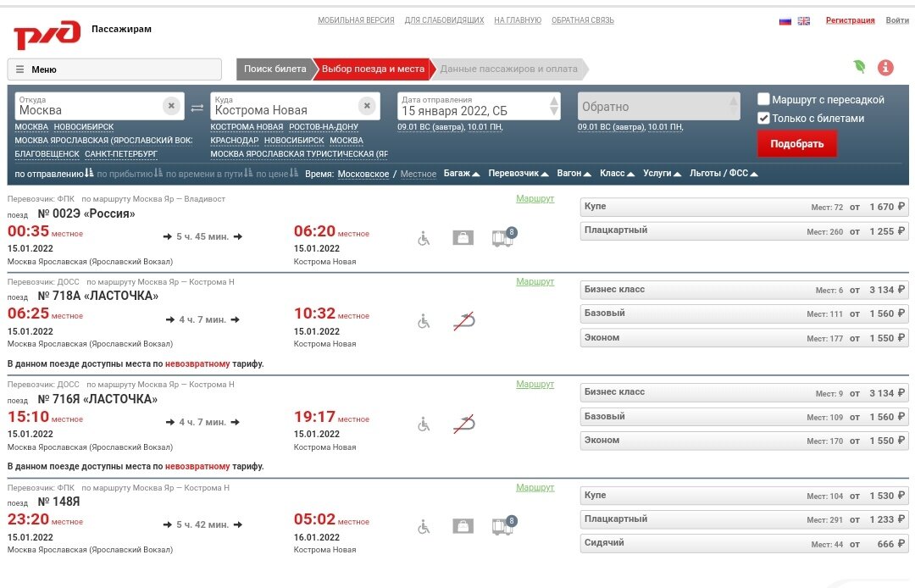Click the Регистрация link
Viewport: 915px width, 588px height.
[851, 20]
